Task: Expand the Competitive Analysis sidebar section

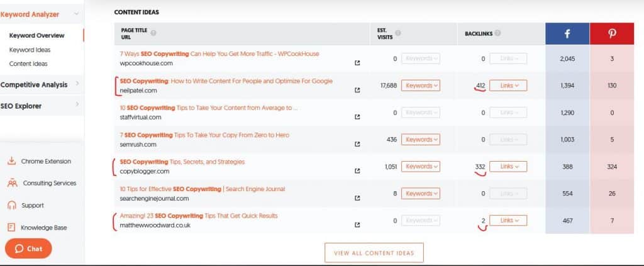Action: point(77,84)
